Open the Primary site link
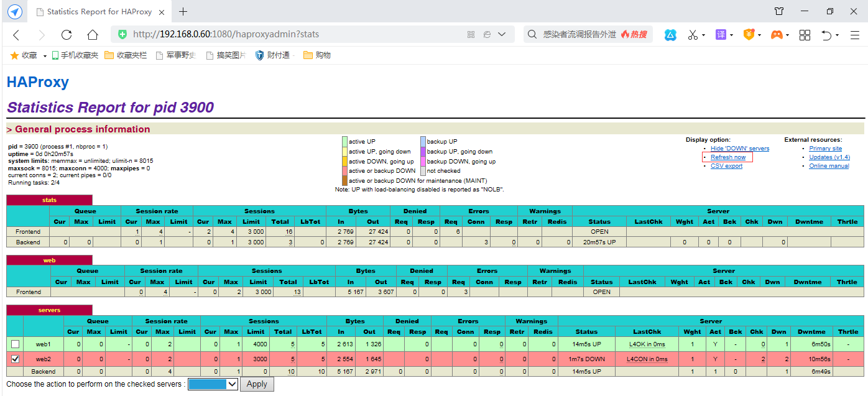868x396 pixels. [825, 149]
